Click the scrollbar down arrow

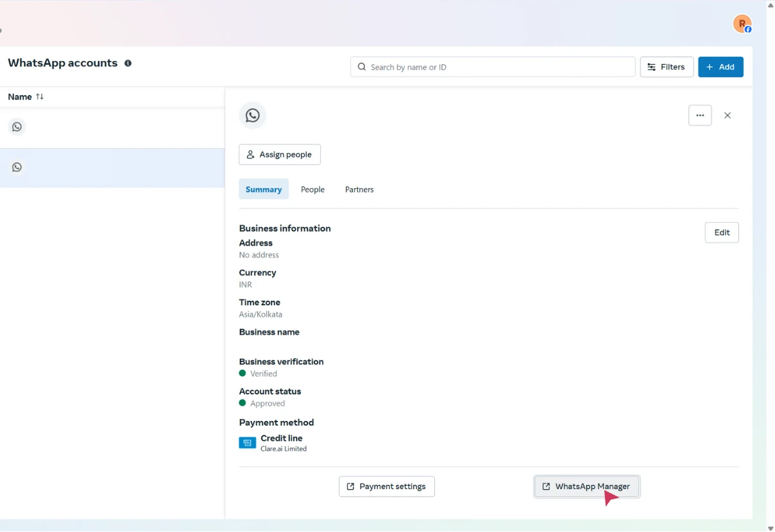(771, 528)
